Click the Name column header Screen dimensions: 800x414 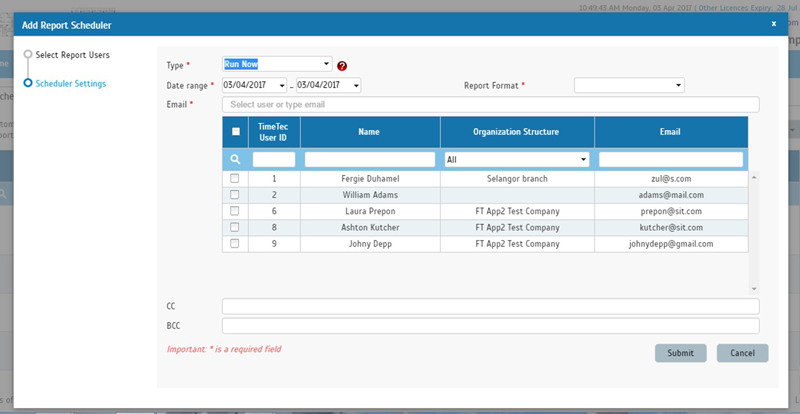pyautogui.click(x=370, y=132)
